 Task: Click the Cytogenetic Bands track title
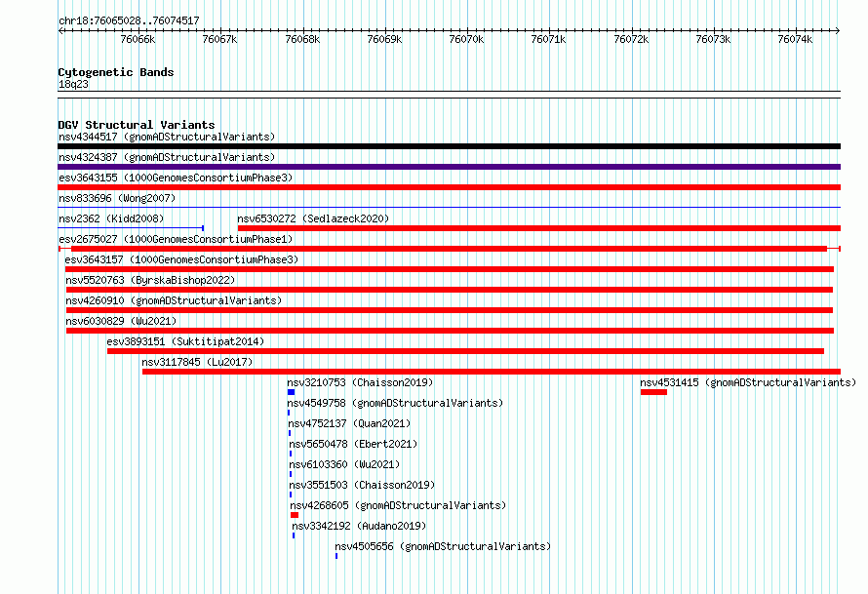pyautogui.click(x=116, y=72)
